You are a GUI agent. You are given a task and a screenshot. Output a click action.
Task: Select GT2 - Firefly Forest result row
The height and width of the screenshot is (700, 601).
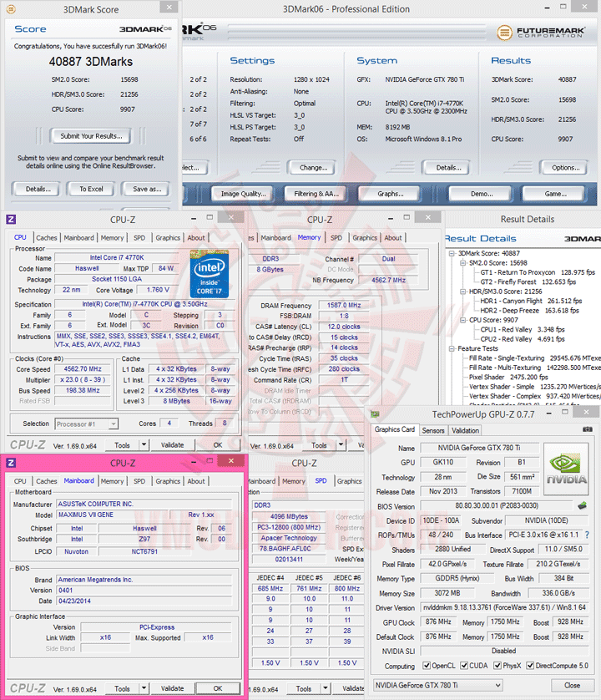pos(528,282)
